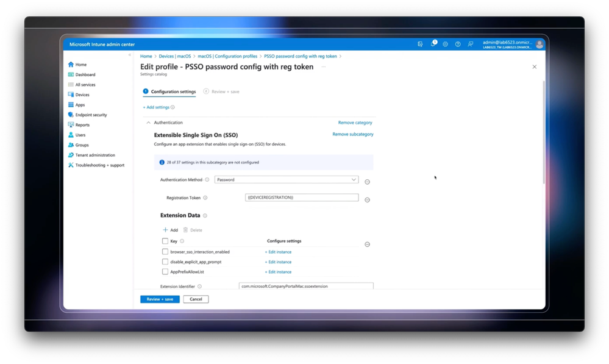Collapse the Authentication category

click(x=148, y=123)
